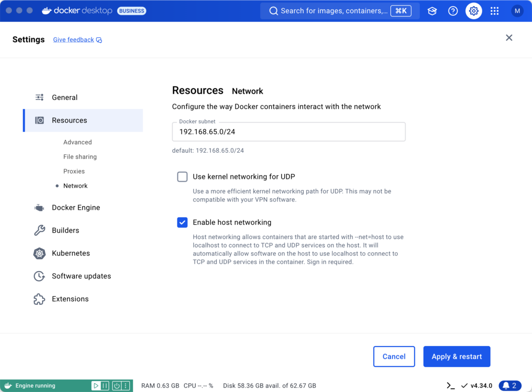The image size is (532, 392).
Task: Open the search field for images and containers
Action: [339, 11]
